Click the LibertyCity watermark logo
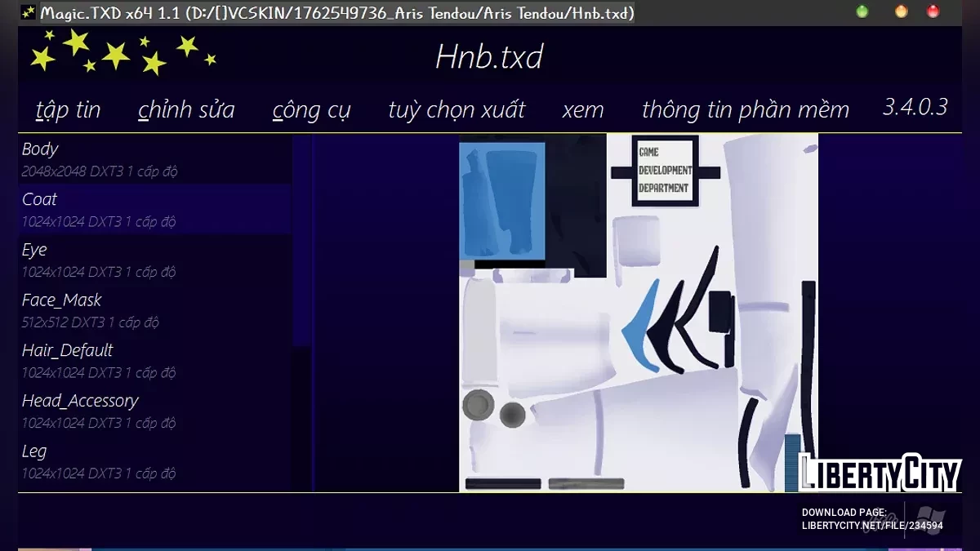 [x=879, y=473]
